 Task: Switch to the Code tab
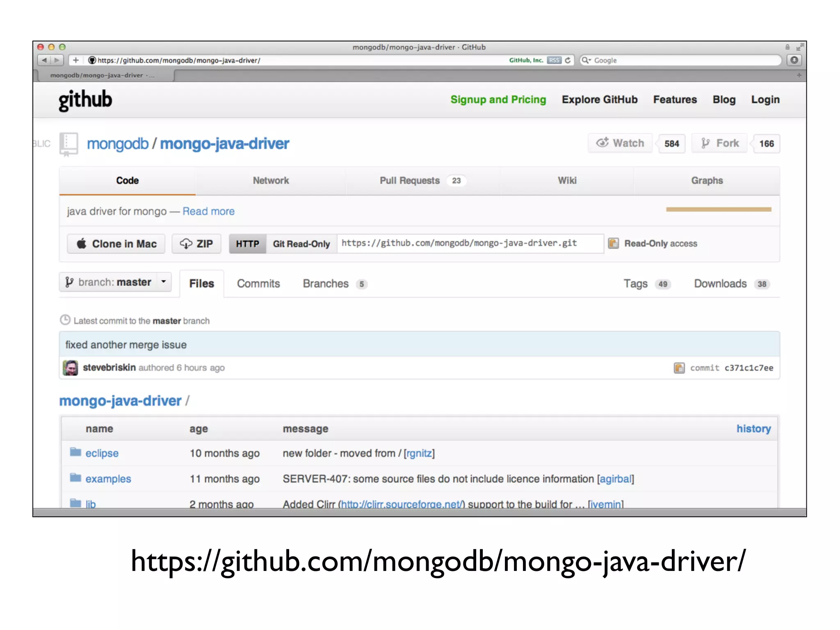[x=128, y=180]
